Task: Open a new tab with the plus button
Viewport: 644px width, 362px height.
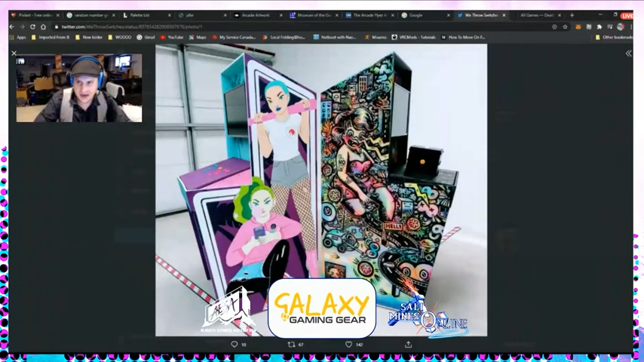Action: 572,15
